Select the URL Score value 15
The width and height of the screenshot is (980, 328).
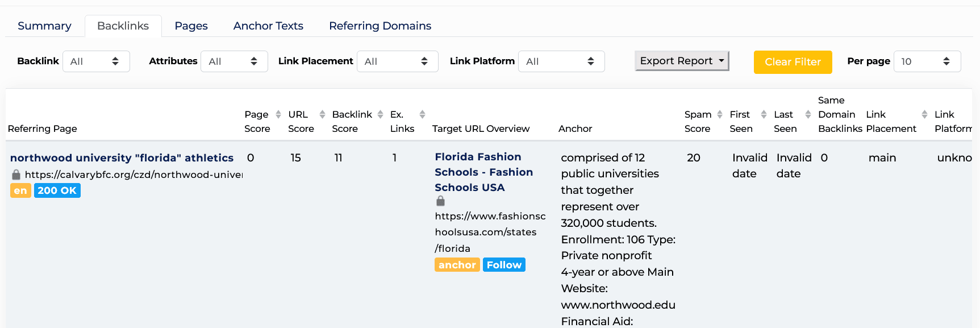point(295,158)
